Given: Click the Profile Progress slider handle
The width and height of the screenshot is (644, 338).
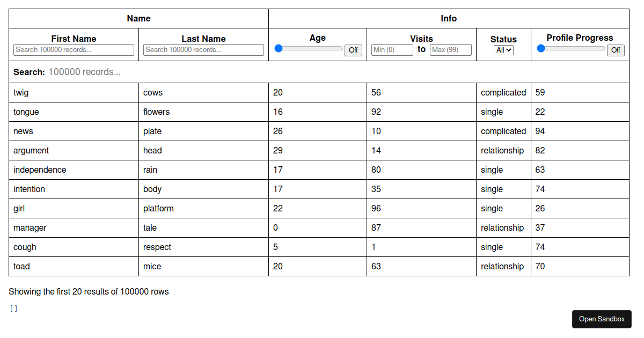Looking at the screenshot, I should coord(540,48).
